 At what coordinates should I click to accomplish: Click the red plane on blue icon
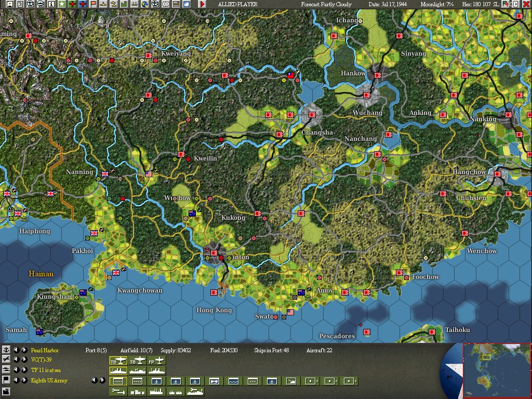pyautogui.click(x=83, y=4)
